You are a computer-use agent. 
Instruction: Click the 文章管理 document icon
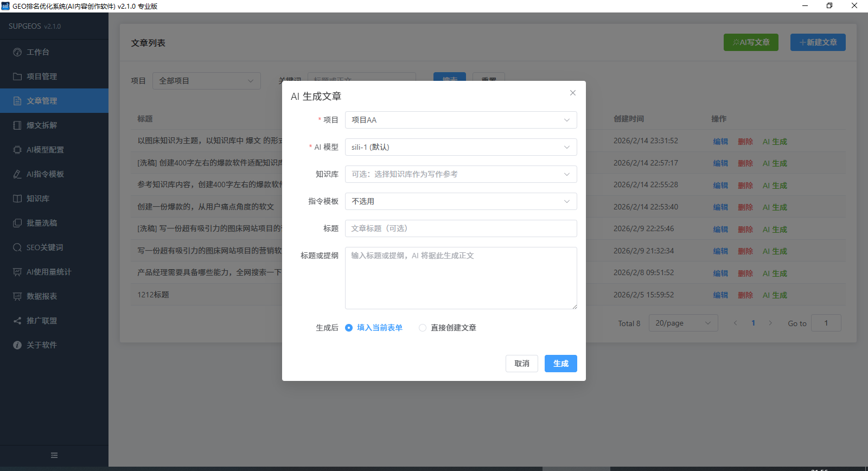(17, 101)
